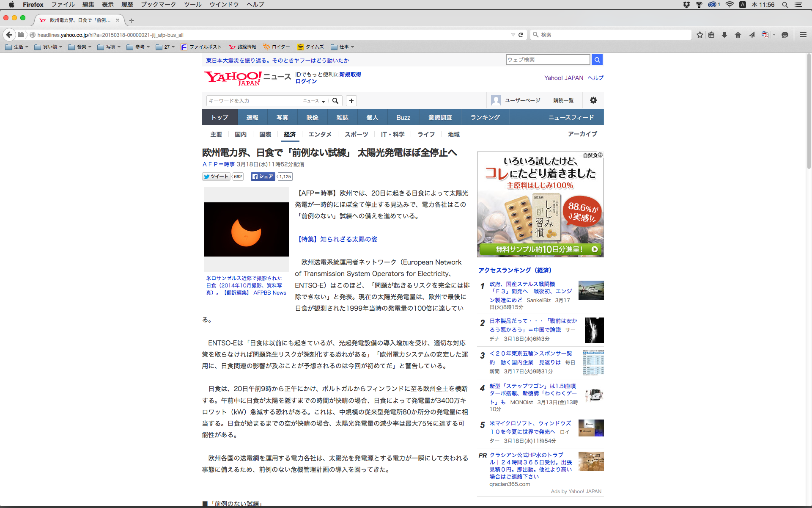This screenshot has width=812, height=508.
Task: Click the Twitter ツイート button
Action: coord(216,177)
